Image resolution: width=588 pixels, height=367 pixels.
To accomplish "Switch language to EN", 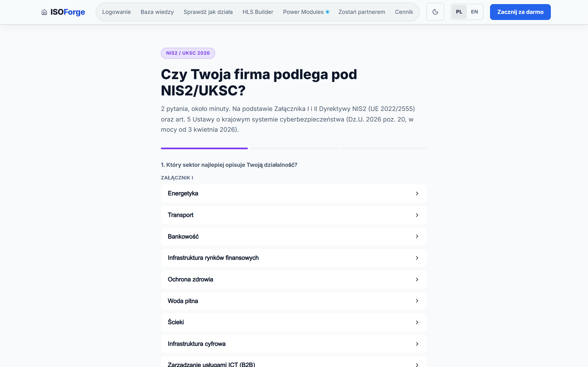I will click(x=474, y=12).
